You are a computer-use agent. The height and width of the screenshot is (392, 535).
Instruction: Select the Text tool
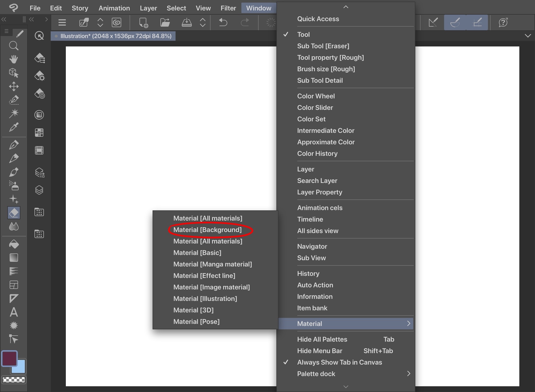[14, 312]
